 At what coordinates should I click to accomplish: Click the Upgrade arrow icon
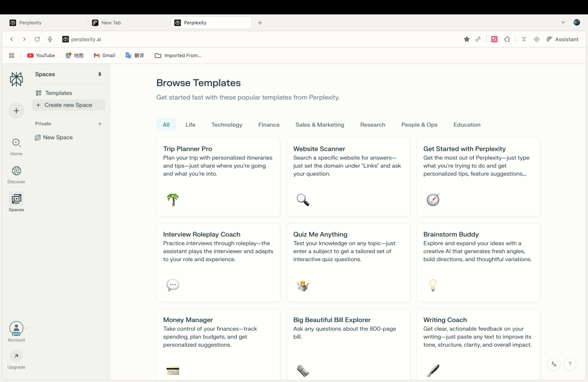point(16,356)
